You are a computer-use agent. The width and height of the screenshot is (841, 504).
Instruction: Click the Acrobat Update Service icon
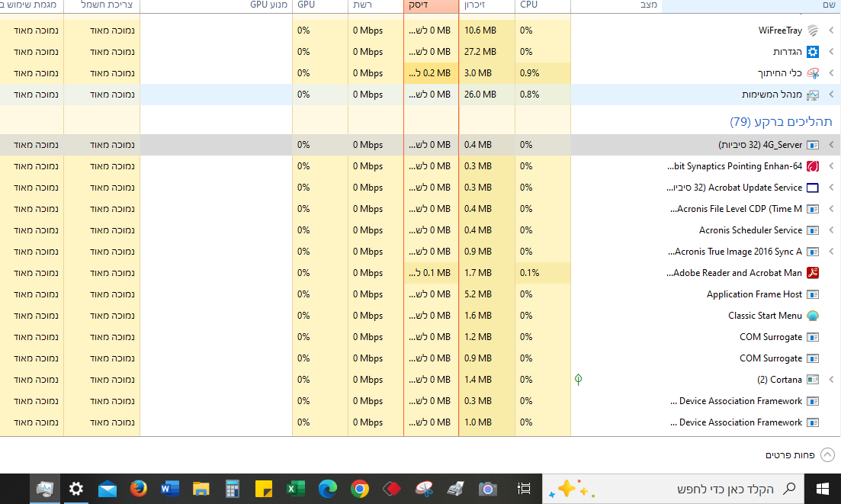tap(813, 188)
